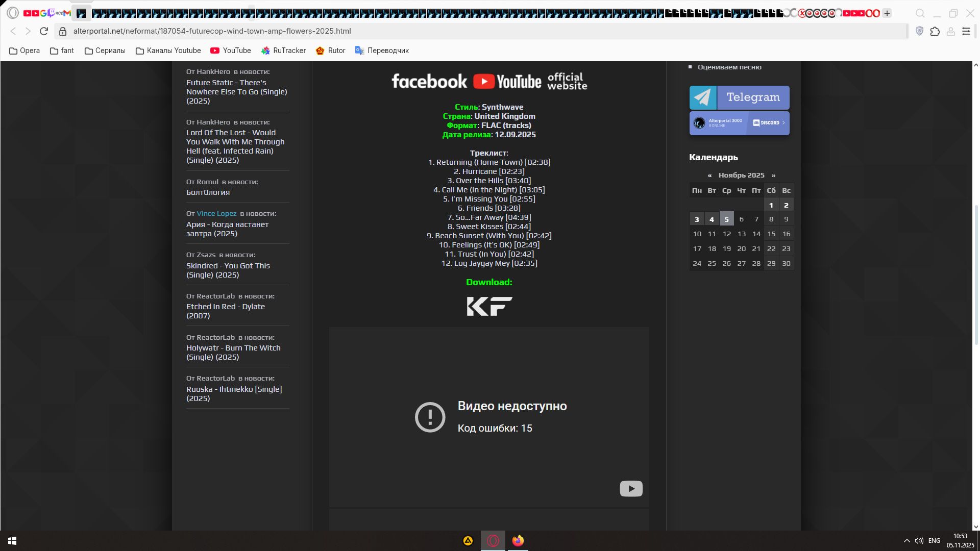Open the Каналы Youtube bookmarks folder
The width and height of the screenshot is (980, 551).
click(x=168, y=51)
